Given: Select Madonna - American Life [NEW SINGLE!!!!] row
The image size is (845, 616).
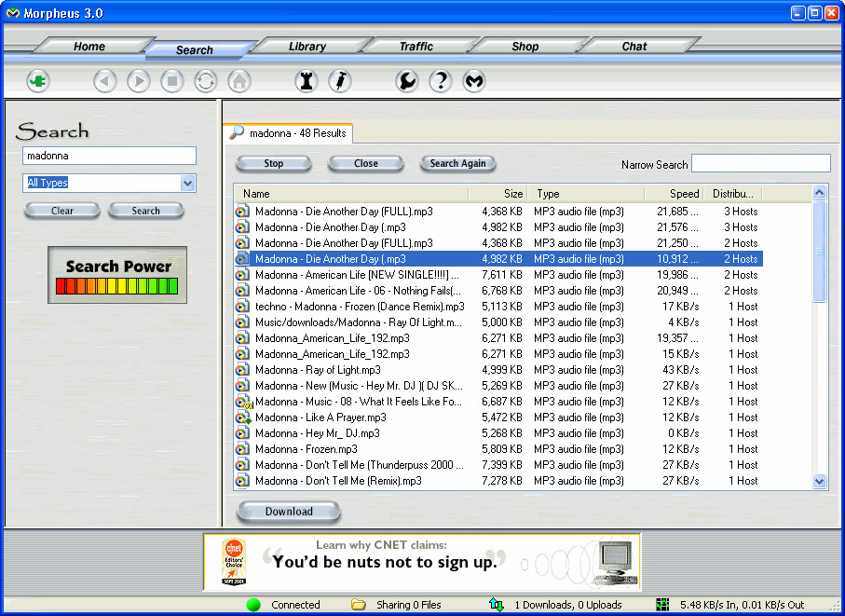Looking at the screenshot, I should [x=498, y=275].
